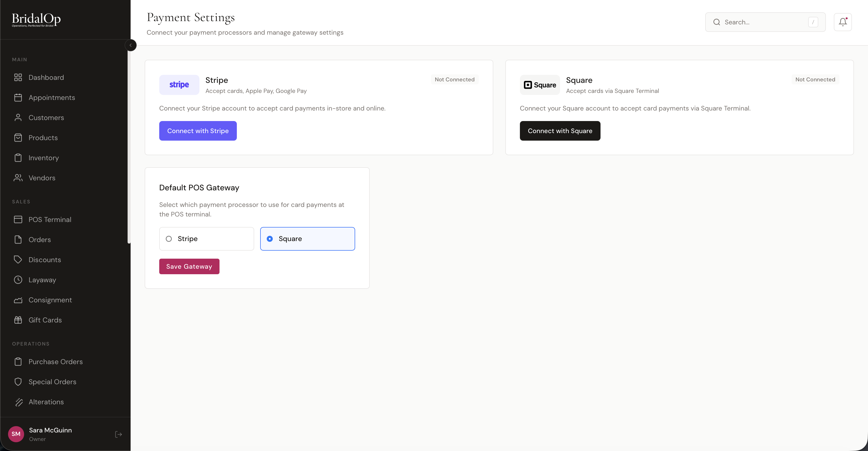The image size is (868, 451).
Task: Open Gift Cards via the gift icon
Action: 19,320
